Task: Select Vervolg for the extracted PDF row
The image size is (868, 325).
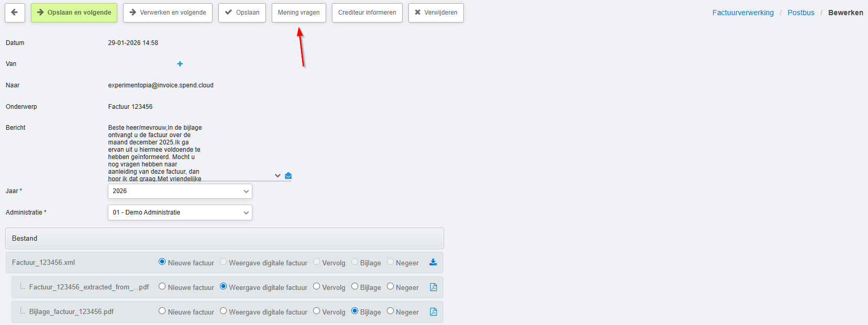Action: (317, 286)
